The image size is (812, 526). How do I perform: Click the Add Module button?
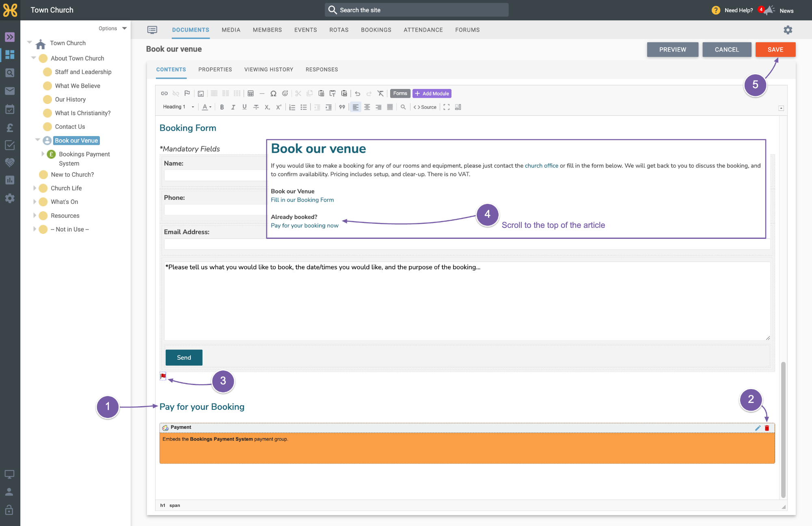click(432, 93)
